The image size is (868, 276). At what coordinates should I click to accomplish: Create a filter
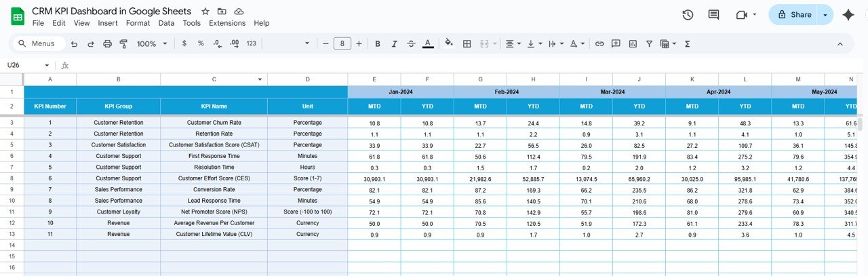pos(649,43)
